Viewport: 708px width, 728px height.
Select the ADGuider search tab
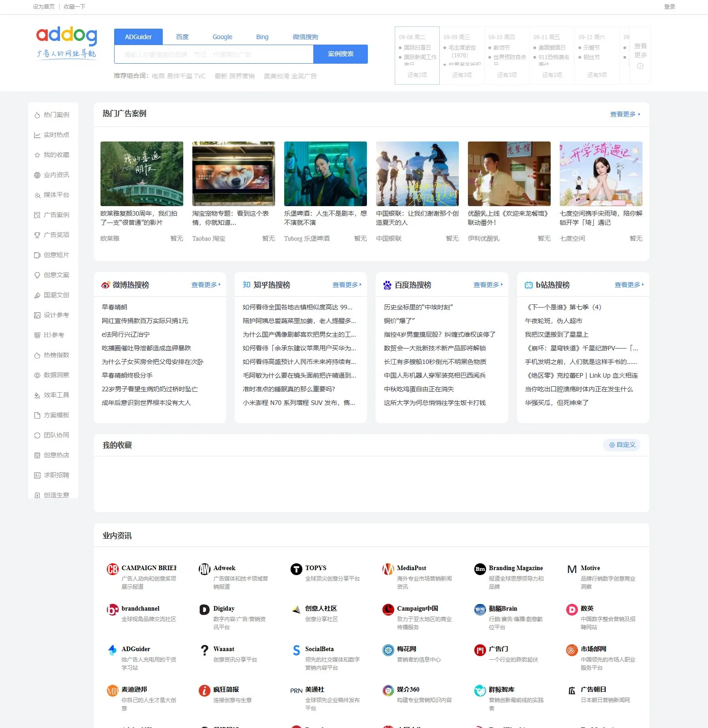(x=138, y=37)
